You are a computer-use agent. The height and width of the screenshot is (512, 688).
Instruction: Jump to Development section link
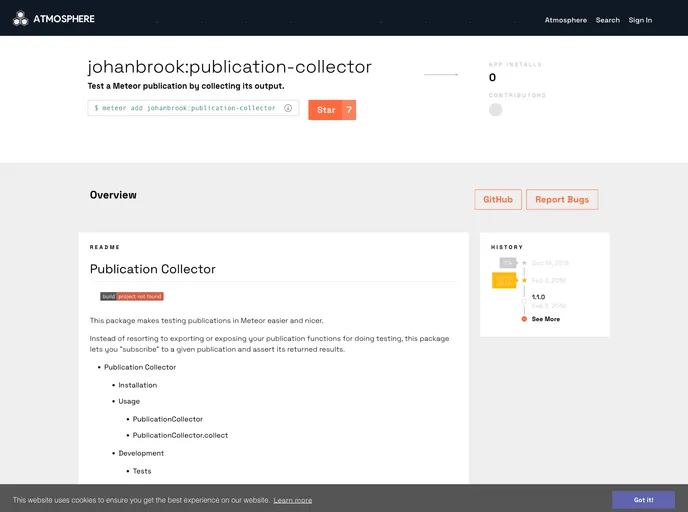click(x=141, y=453)
